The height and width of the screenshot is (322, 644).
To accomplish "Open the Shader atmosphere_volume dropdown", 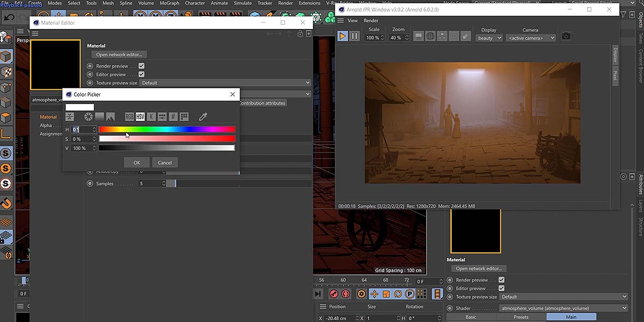I will click(563, 308).
